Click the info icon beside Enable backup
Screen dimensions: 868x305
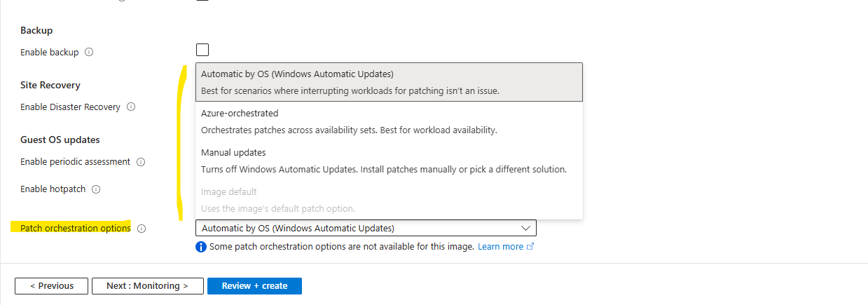(x=89, y=53)
